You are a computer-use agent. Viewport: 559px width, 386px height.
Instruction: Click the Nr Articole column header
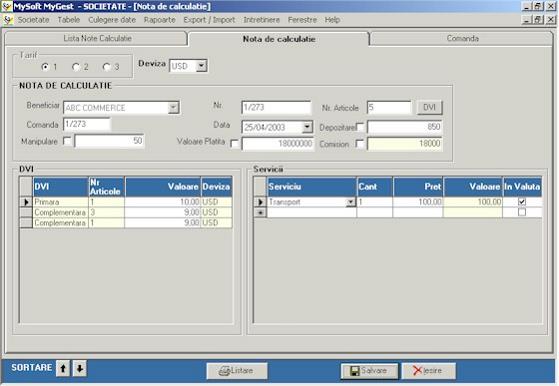[106, 187]
